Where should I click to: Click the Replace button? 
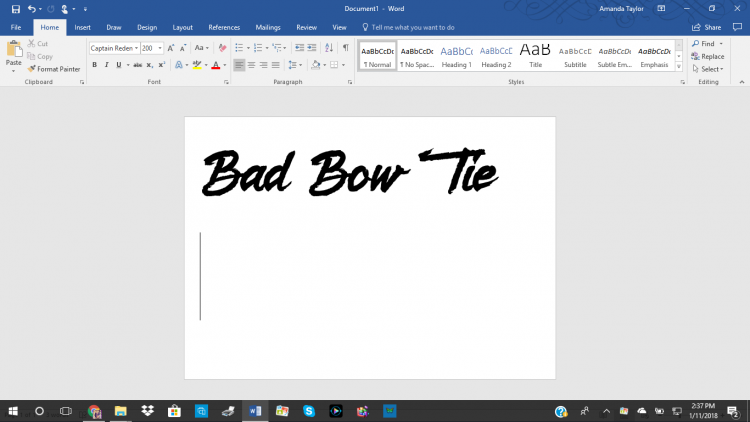(x=708, y=56)
